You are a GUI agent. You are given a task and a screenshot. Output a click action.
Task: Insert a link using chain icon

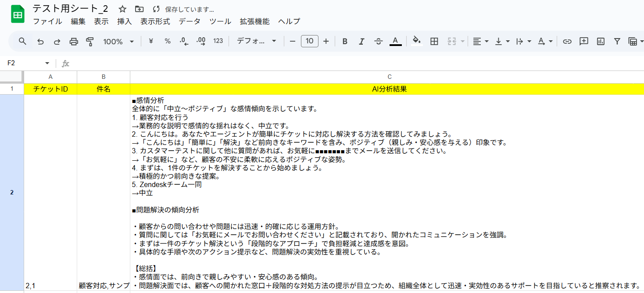(x=567, y=41)
